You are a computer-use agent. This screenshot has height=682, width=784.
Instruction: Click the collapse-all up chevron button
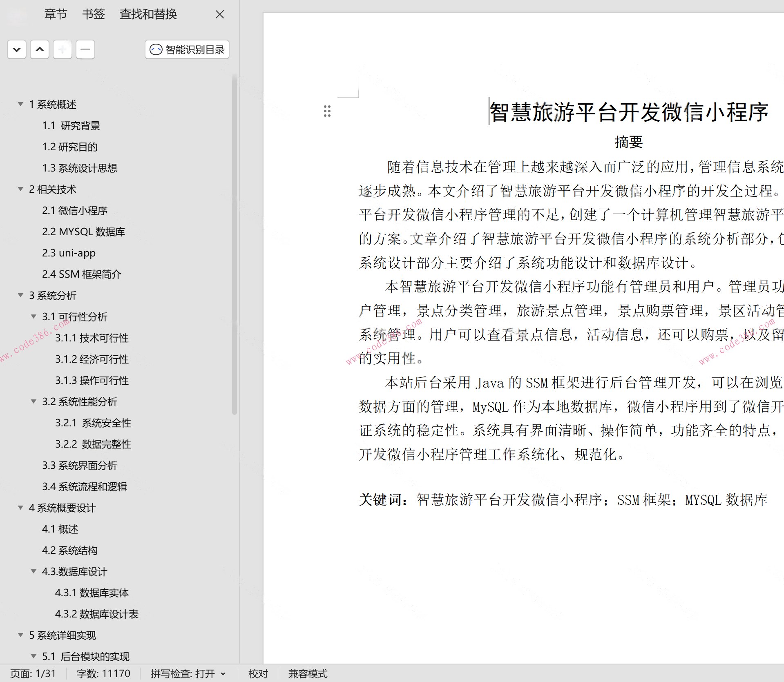tap(40, 50)
